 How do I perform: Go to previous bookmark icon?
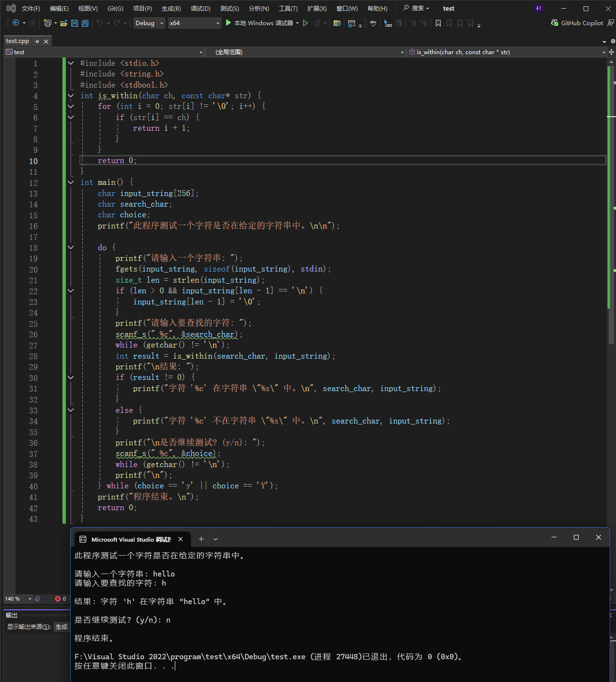[449, 23]
